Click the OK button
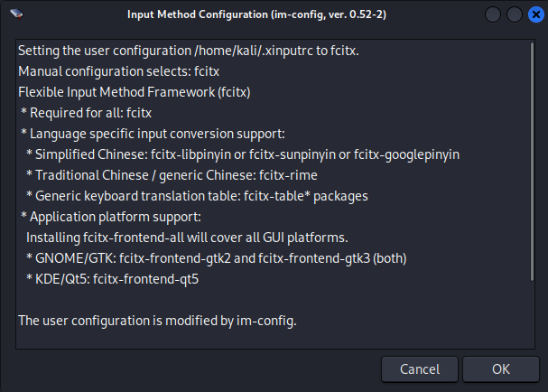Viewport: 548px width, 392px height. 500,369
